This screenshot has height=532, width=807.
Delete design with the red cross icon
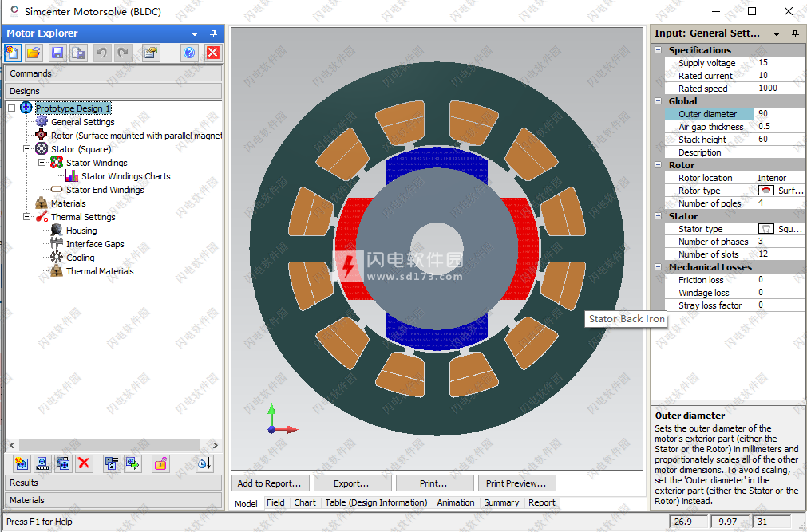coord(84,463)
